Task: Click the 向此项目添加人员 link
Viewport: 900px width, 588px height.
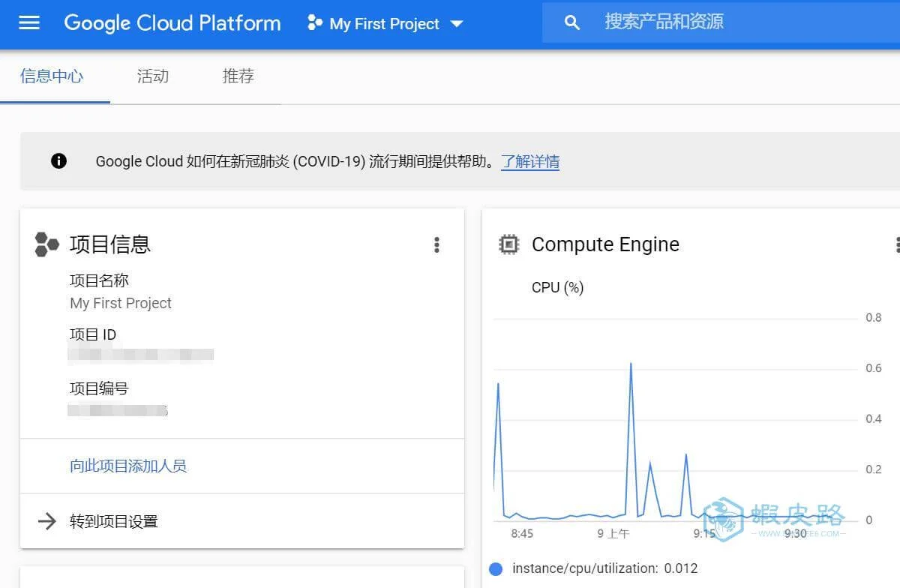Action: pos(128,466)
